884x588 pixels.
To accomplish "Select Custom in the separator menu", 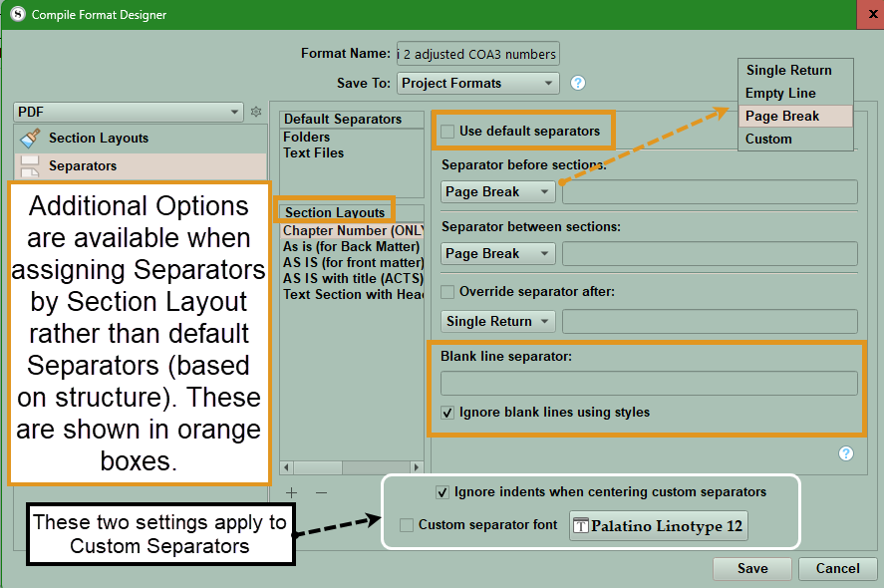I will pyautogui.click(x=768, y=139).
